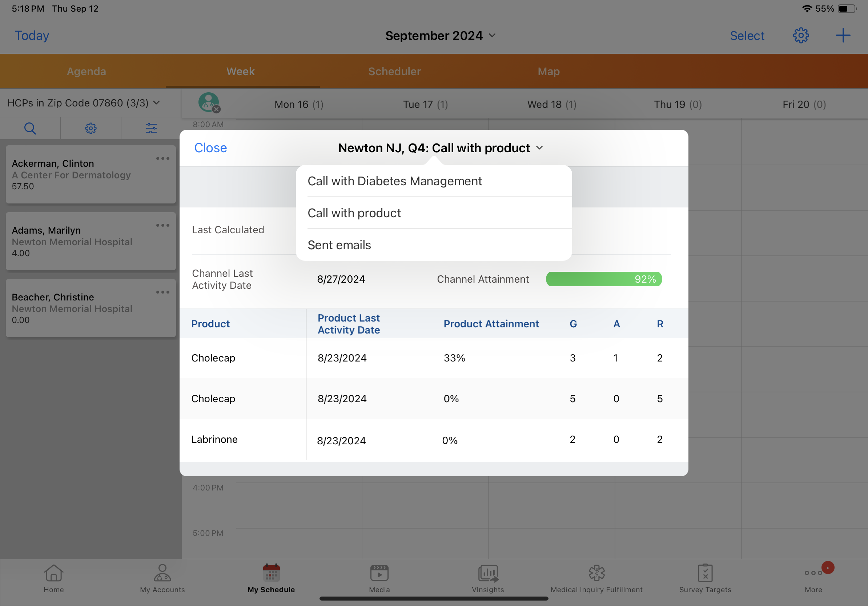Go to Medical Inquiry Fulfillment
This screenshot has width=868, height=606.
tap(596, 578)
